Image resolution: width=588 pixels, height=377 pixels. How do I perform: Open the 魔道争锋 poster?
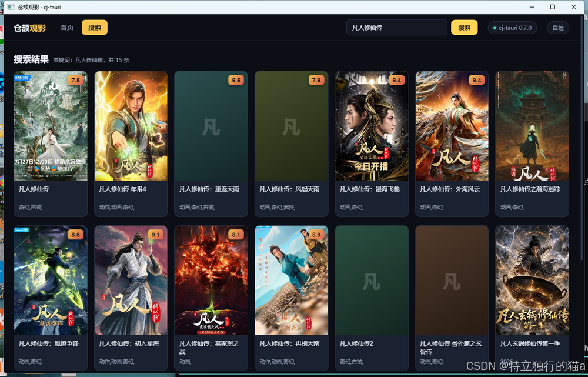click(51, 281)
